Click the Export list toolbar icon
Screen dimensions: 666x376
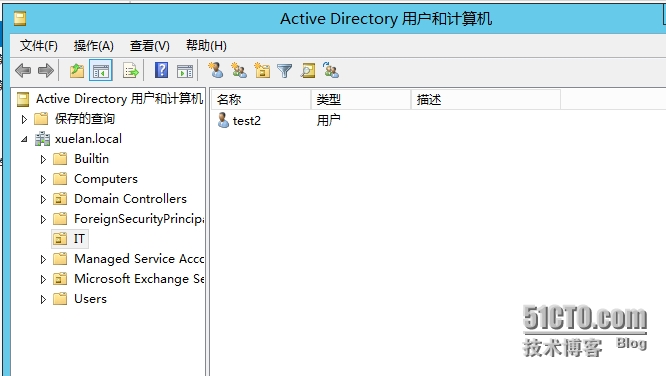coord(130,71)
